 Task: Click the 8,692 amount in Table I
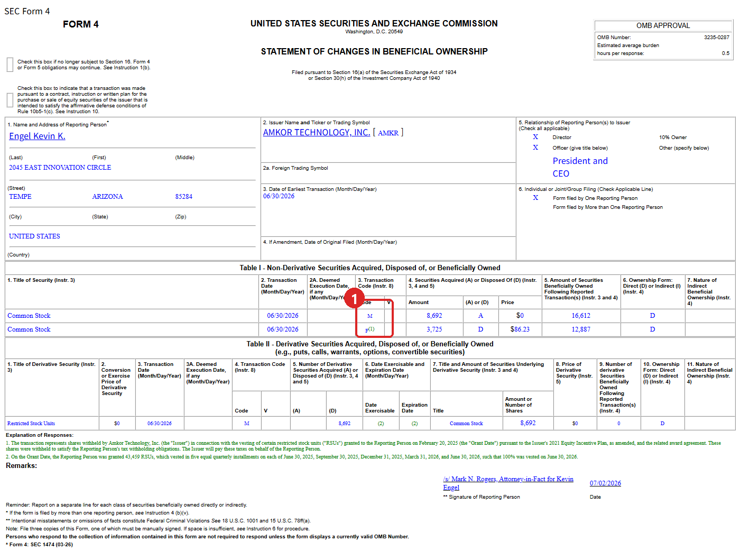(x=434, y=316)
